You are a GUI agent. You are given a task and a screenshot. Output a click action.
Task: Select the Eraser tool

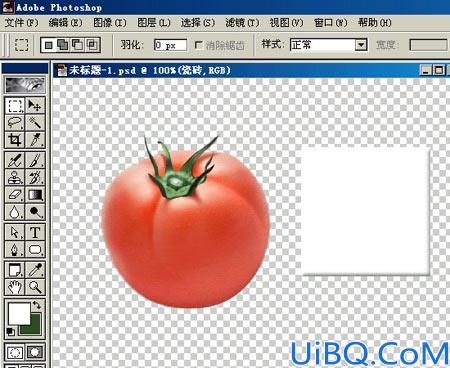tap(15, 194)
